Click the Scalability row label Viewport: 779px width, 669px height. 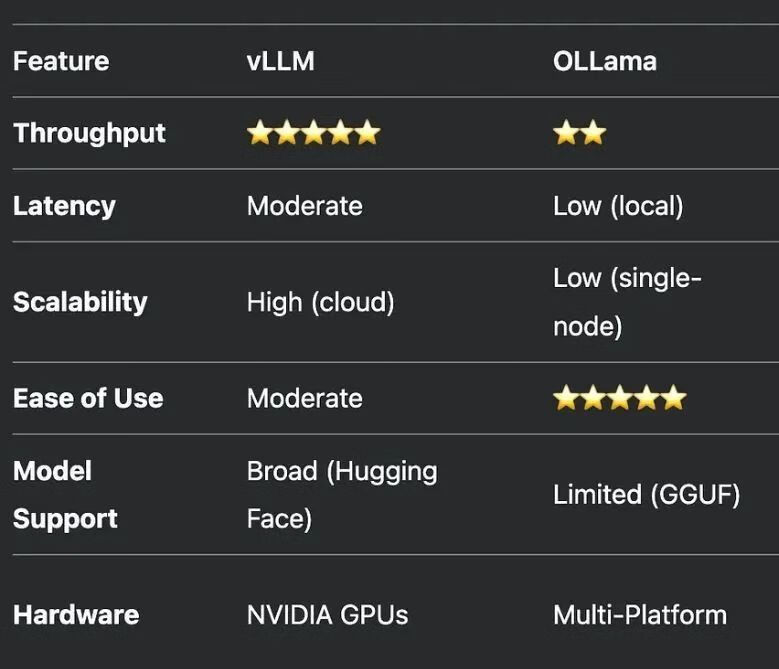click(x=80, y=302)
